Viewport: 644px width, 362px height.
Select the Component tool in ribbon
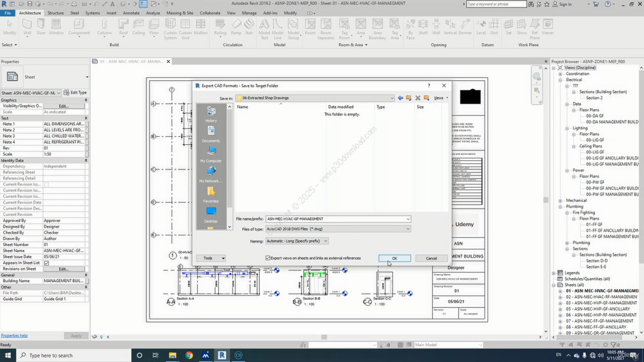[x=79, y=27]
